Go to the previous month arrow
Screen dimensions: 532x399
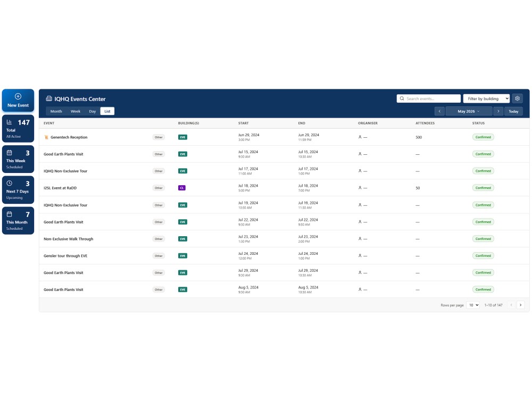point(439,111)
